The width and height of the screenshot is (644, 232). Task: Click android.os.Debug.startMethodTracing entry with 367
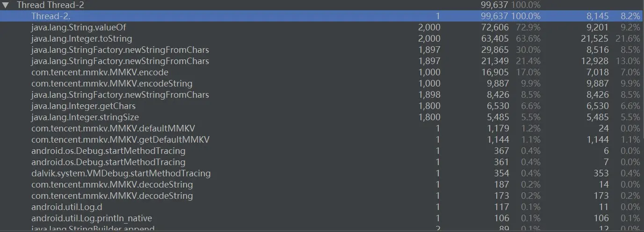pos(322,151)
